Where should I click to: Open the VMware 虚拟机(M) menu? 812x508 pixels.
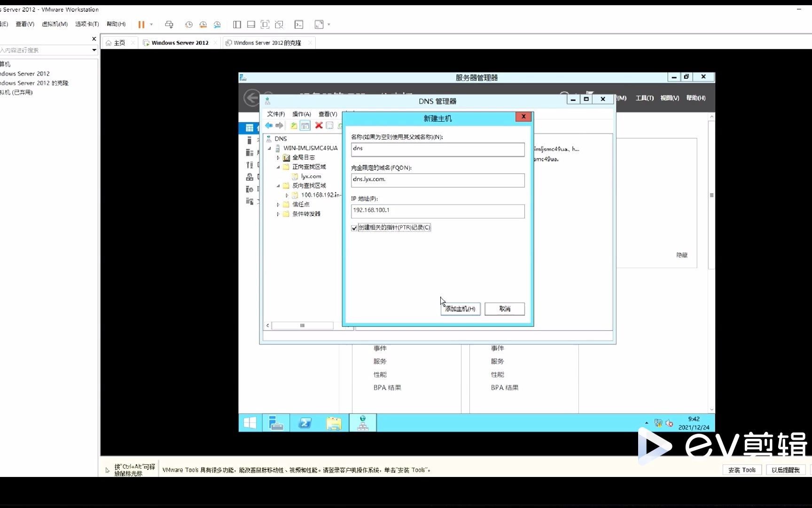tap(55, 24)
